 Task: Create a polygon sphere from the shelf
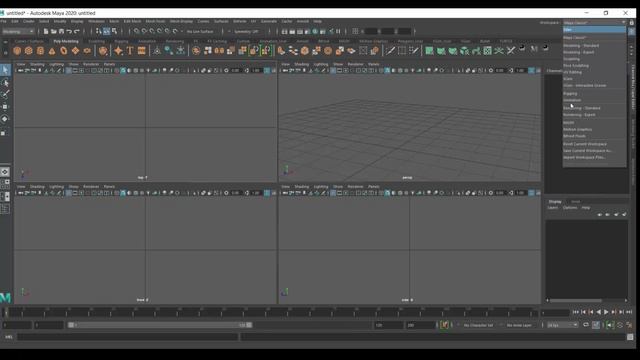17,51
